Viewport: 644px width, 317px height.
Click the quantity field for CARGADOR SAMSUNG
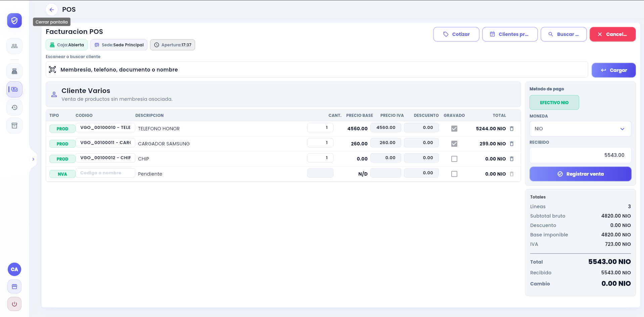[x=320, y=143]
